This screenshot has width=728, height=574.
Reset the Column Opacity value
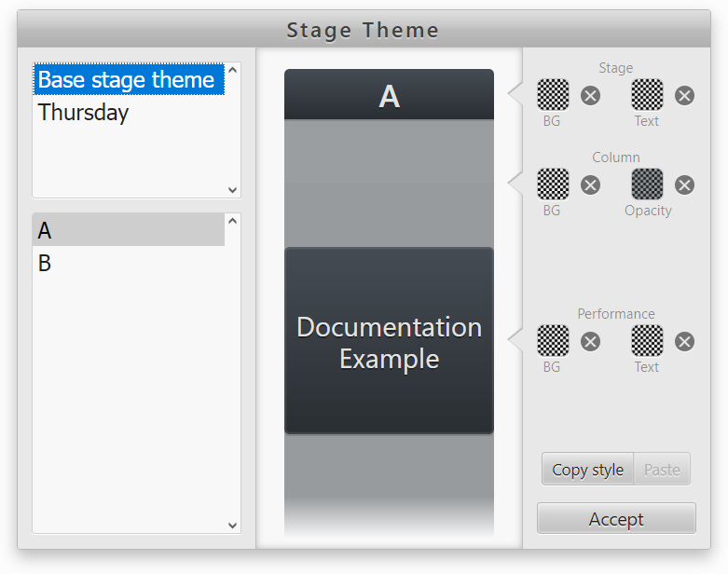tap(684, 184)
